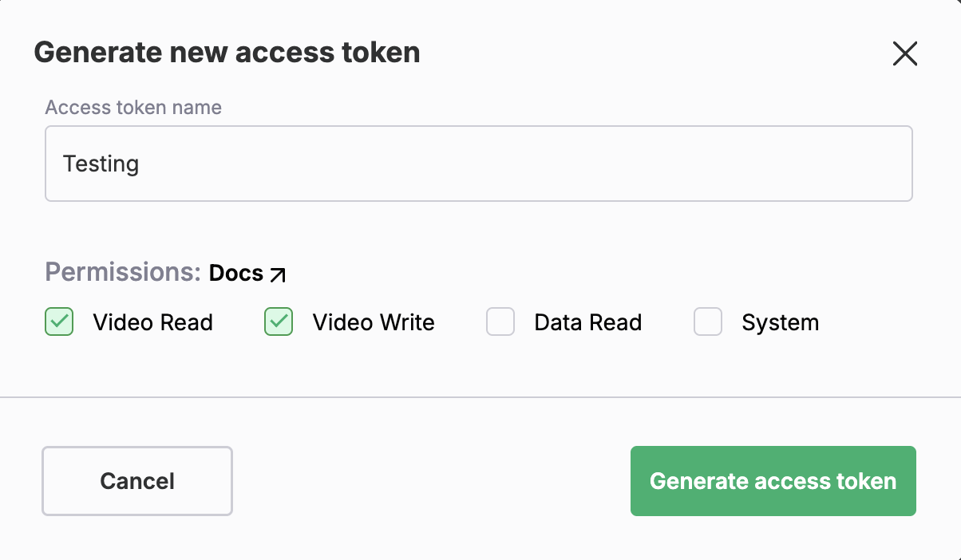961x560 pixels.
Task: Select the Testing text in the name field
Action: pos(101,164)
